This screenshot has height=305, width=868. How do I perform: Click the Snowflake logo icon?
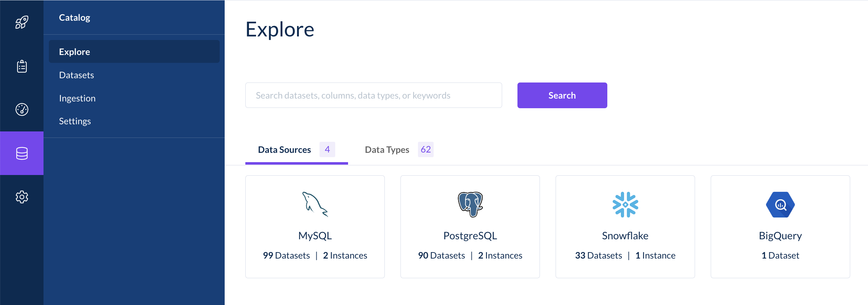625,205
